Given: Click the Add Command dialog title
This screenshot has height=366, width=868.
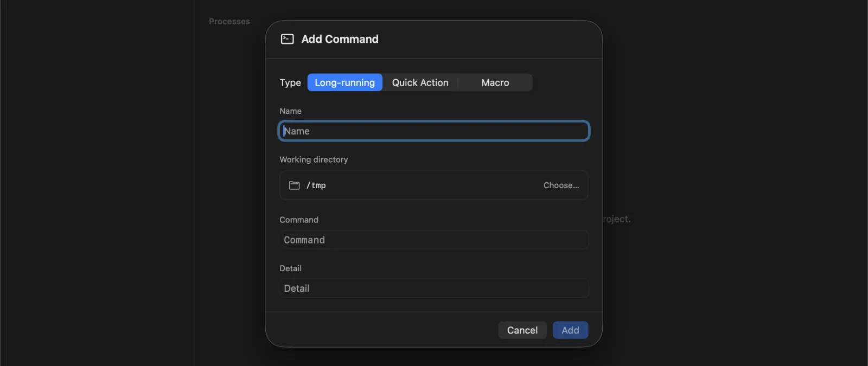Looking at the screenshot, I should 340,39.
